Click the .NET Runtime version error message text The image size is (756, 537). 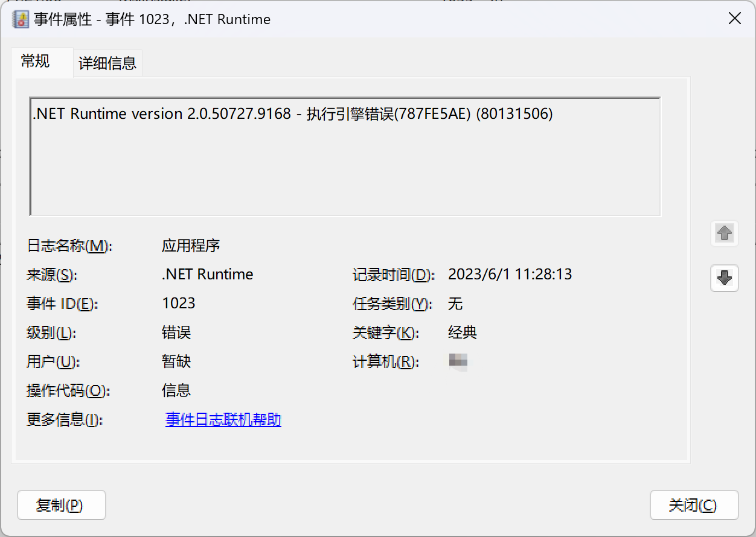point(293,113)
